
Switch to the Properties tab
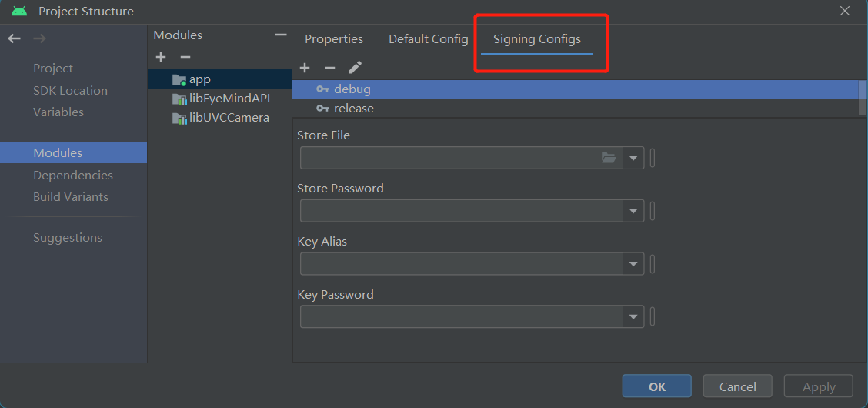[x=334, y=39]
